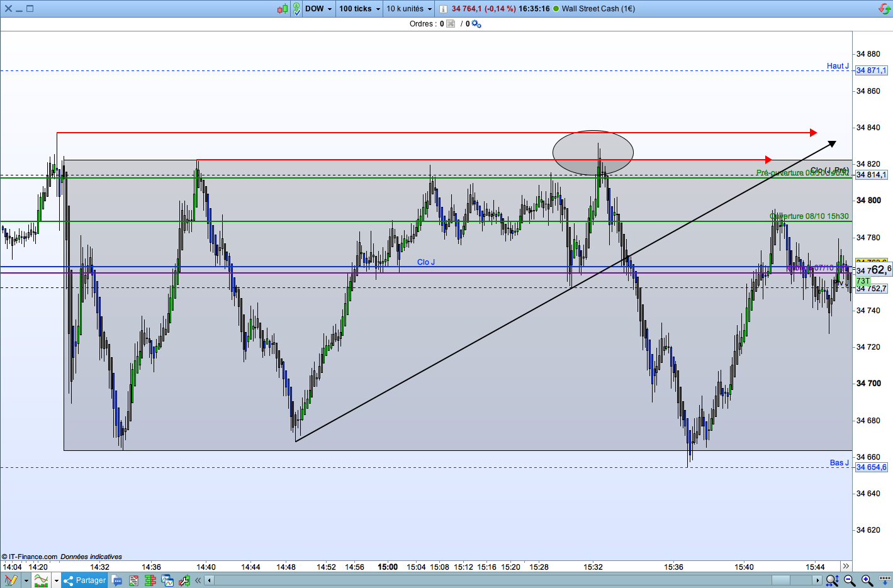Click the scrollbar left arrow
This screenshot has height=588, width=893.
point(210,580)
